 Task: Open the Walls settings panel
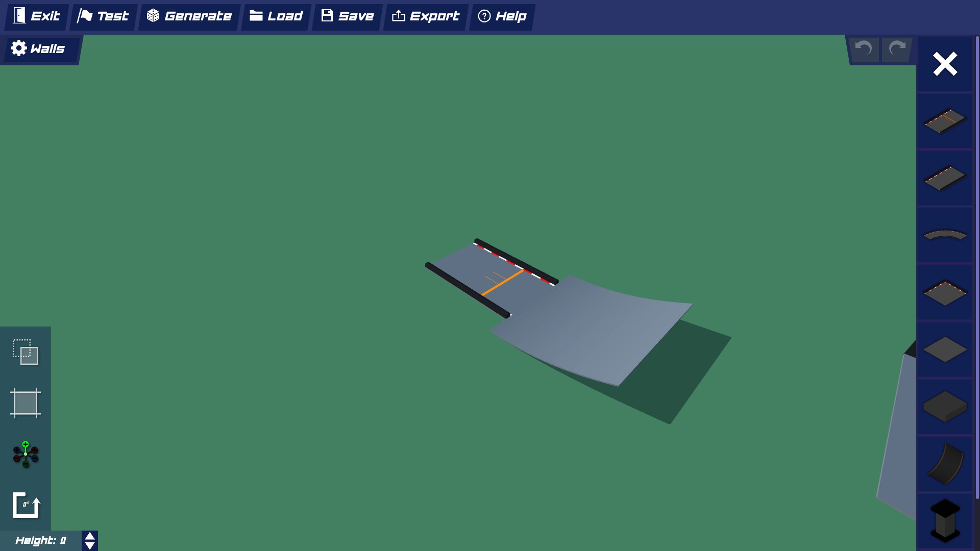coord(39,49)
